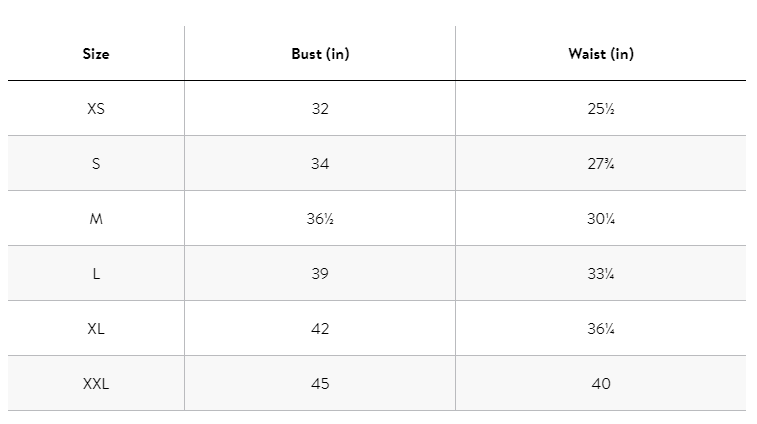Click the bust value 42

[320, 329]
